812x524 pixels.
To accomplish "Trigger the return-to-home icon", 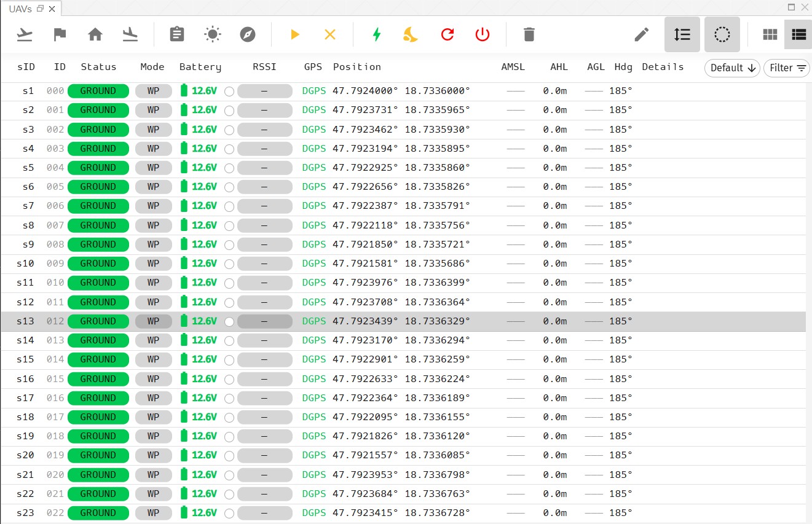I will point(95,34).
